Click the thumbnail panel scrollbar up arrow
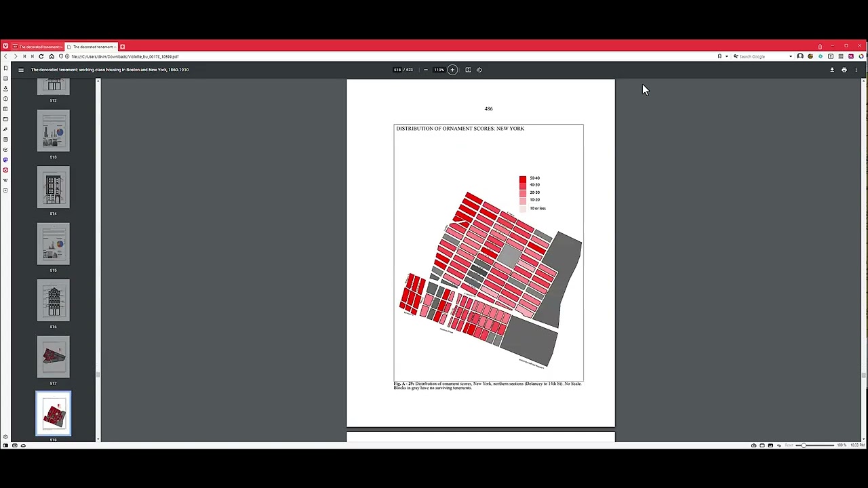The height and width of the screenshot is (488, 868). tap(98, 81)
